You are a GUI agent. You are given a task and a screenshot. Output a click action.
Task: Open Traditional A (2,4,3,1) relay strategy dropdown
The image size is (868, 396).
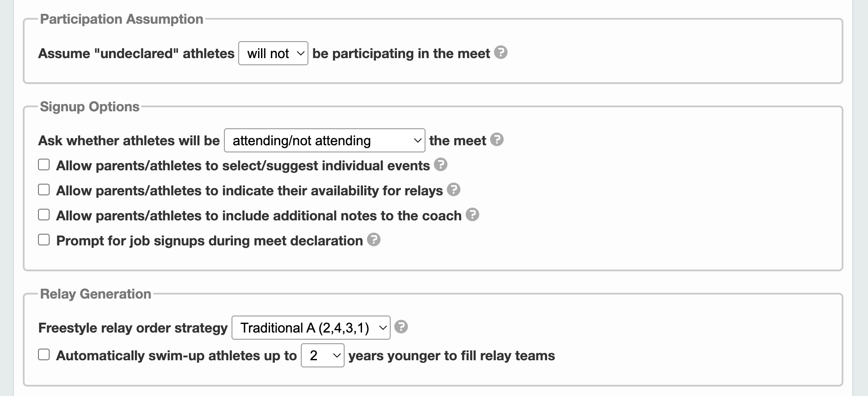[x=311, y=328]
